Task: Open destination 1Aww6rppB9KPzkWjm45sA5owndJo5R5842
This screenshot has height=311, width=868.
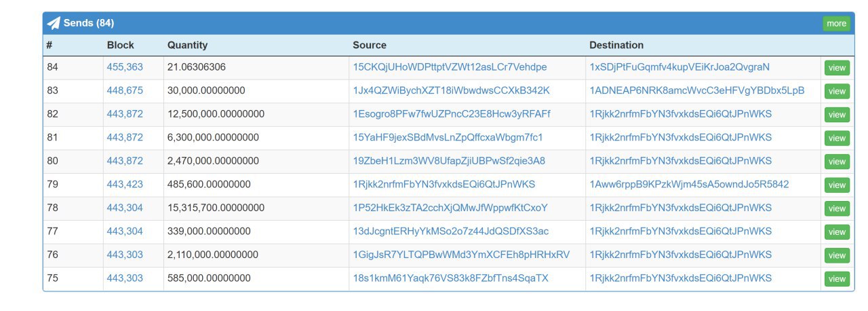Action: pyautogui.click(x=689, y=184)
